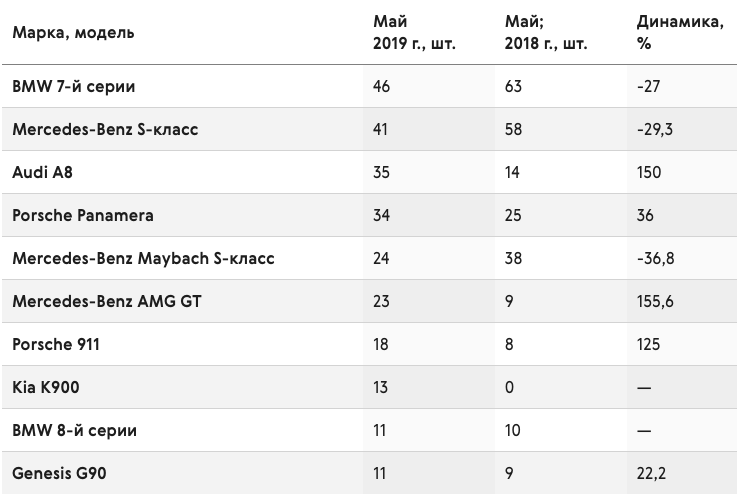Click the 150 dynamics value for Audi A8

(649, 172)
